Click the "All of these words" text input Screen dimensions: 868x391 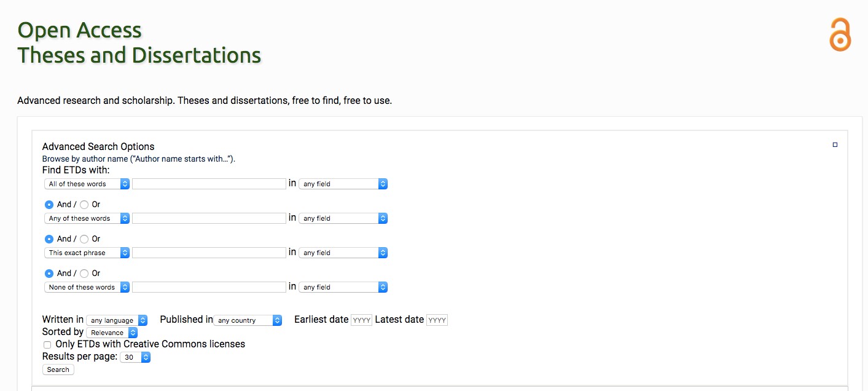coord(209,184)
